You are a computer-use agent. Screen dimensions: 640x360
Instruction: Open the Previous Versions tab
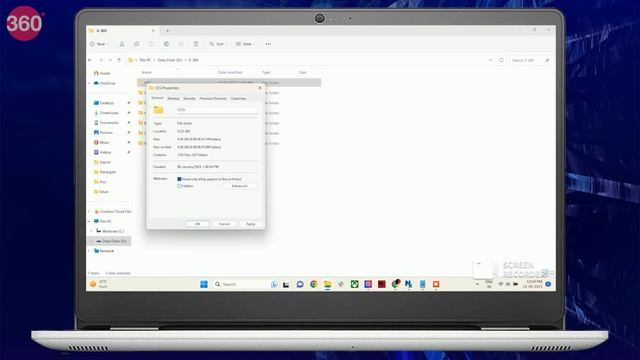[x=213, y=98]
